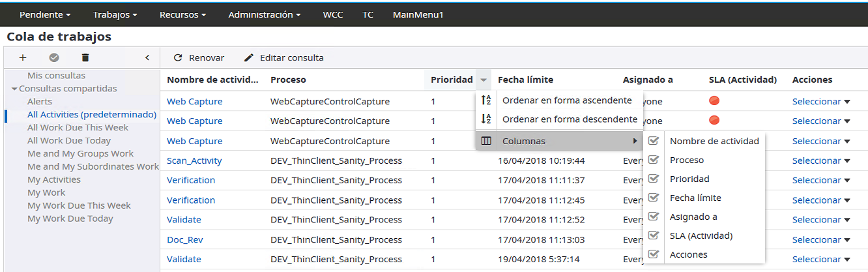Click the Renovar refresh icon
This screenshot has width=868, height=272.
pos(178,58)
